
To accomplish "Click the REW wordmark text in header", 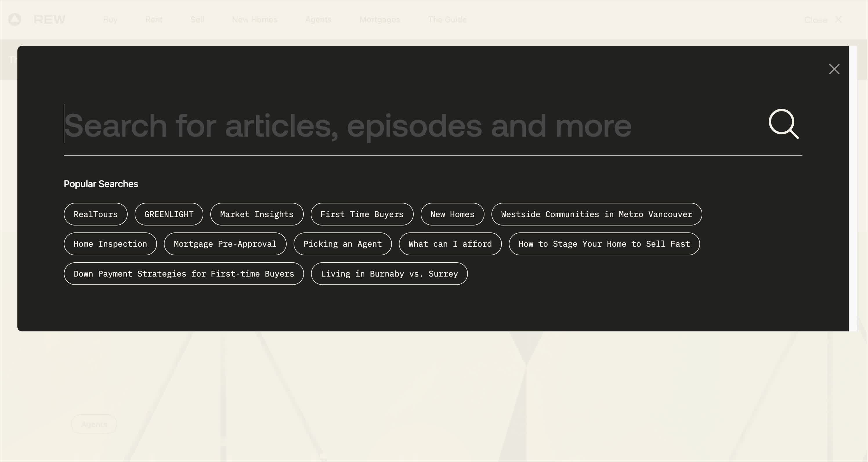I will tap(50, 19).
